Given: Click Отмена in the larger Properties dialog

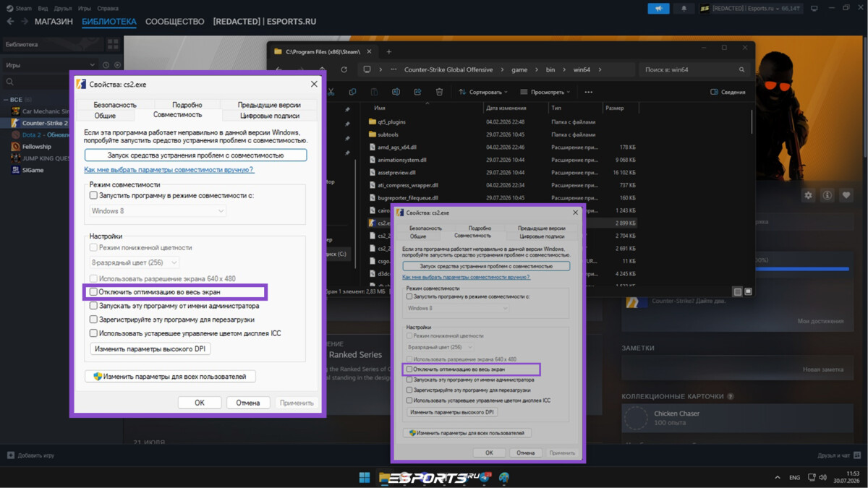Looking at the screenshot, I should 248,403.
